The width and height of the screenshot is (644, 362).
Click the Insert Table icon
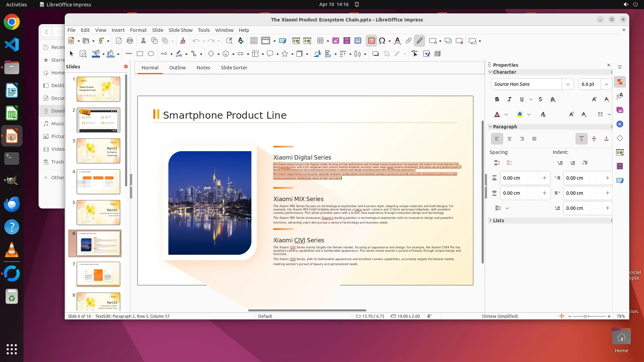pyautogui.click(x=320, y=41)
